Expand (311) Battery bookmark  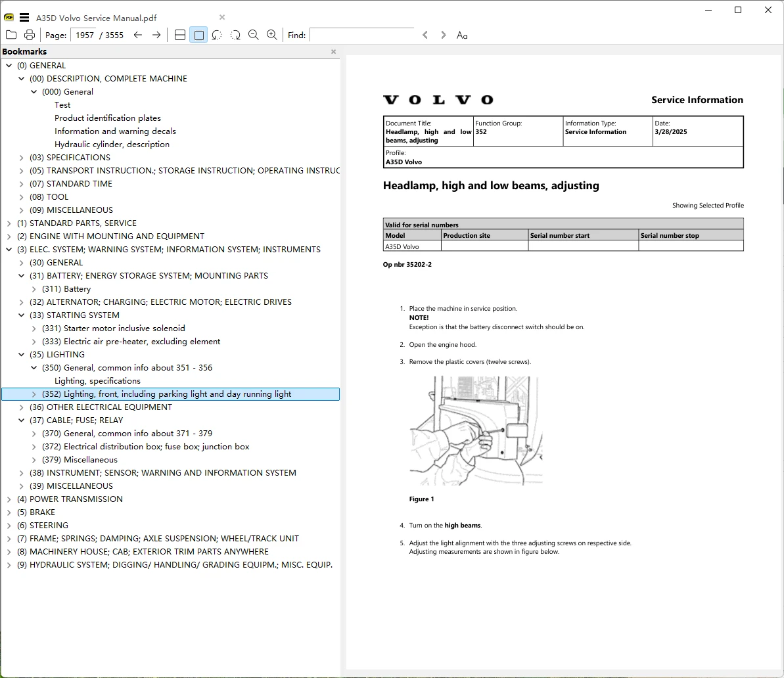tap(34, 289)
